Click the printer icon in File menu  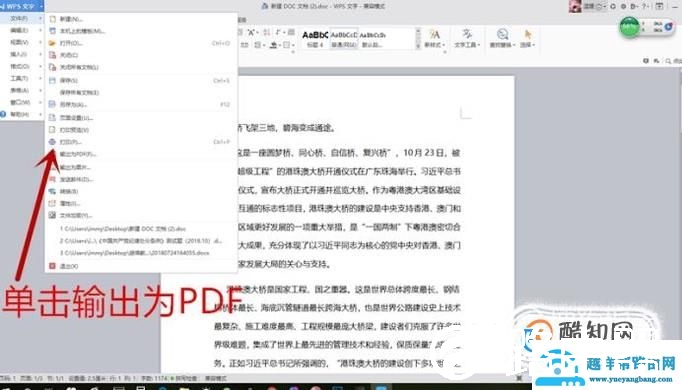click(53, 142)
